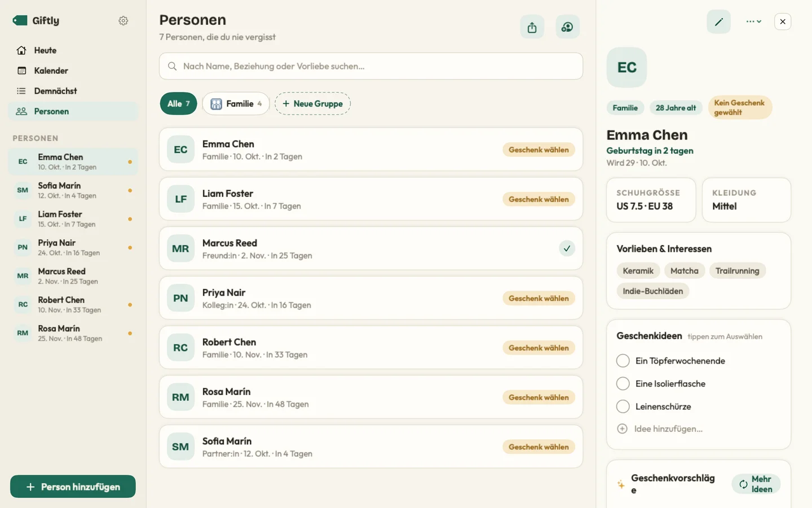Click the Schuhgröße US 7.5 · EU 38 card

coord(651,200)
